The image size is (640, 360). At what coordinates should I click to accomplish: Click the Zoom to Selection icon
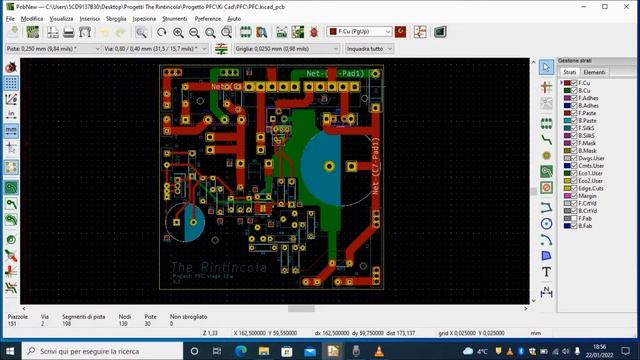(227, 32)
